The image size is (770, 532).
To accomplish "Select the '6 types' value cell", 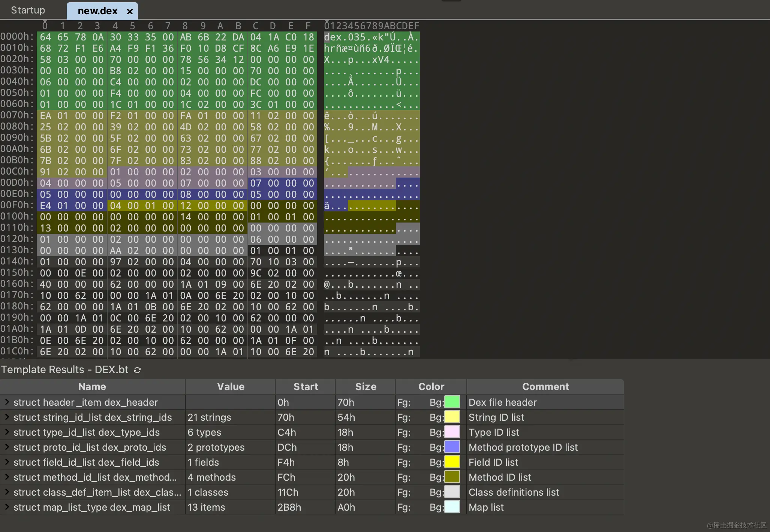I will point(231,432).
